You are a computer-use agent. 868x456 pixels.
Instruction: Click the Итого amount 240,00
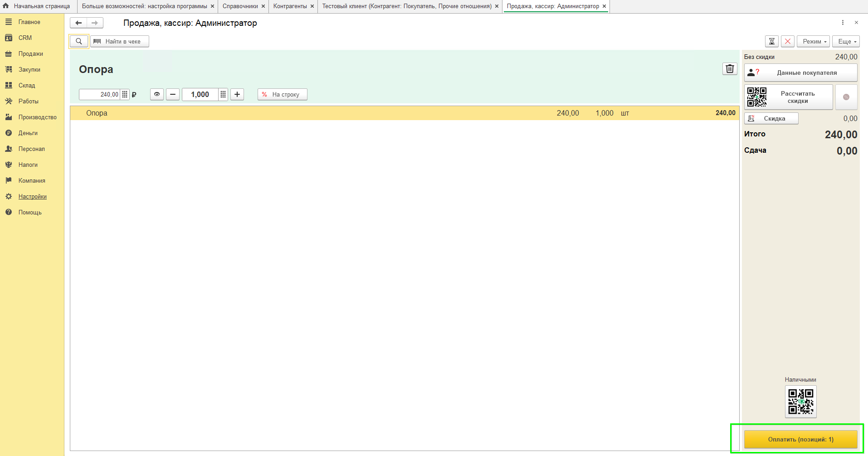pos(841,135)
